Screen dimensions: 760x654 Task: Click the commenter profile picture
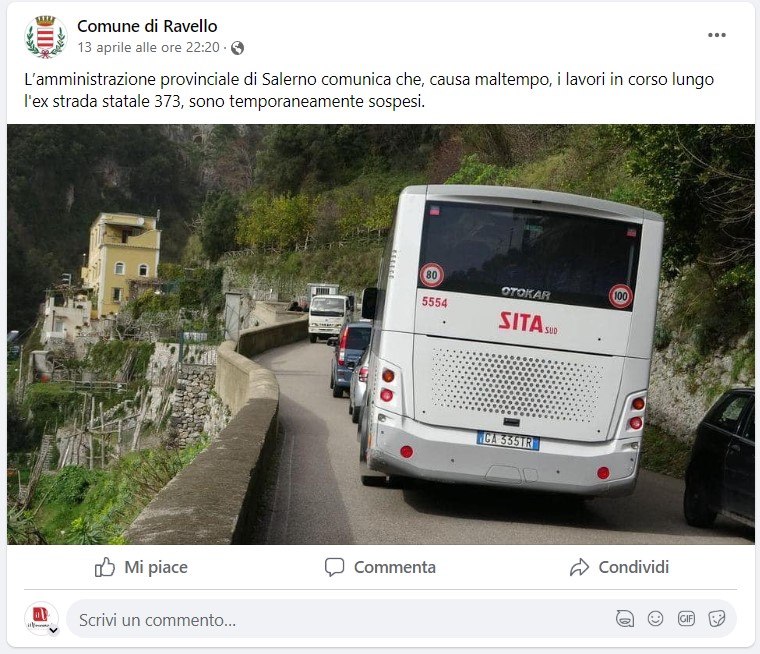point(41,619)
